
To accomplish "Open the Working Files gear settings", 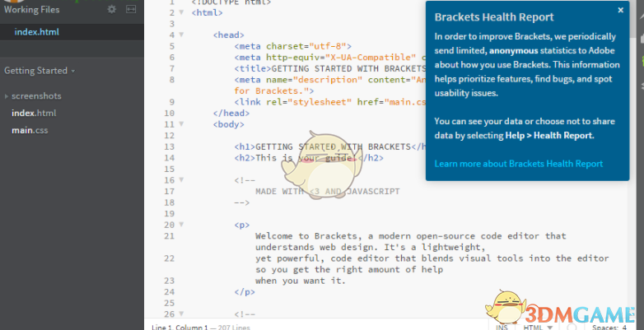I will (x=112, y=10).
